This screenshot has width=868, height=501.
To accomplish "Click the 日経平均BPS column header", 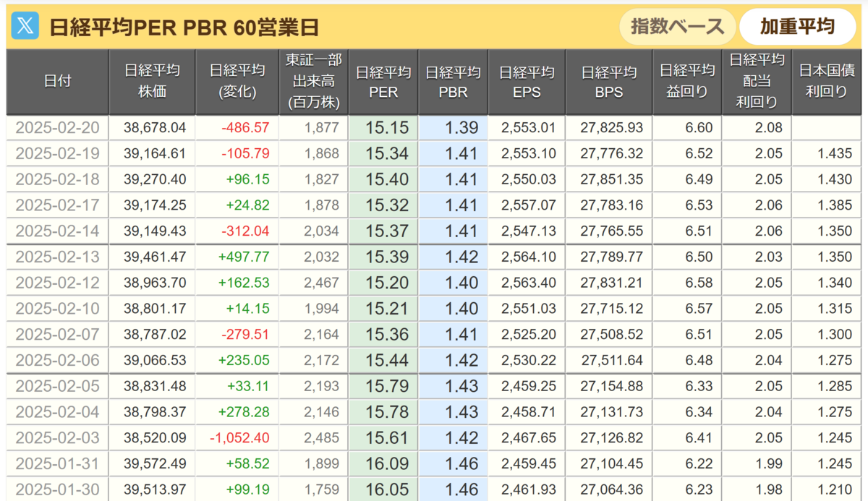I will pos(609,82).
